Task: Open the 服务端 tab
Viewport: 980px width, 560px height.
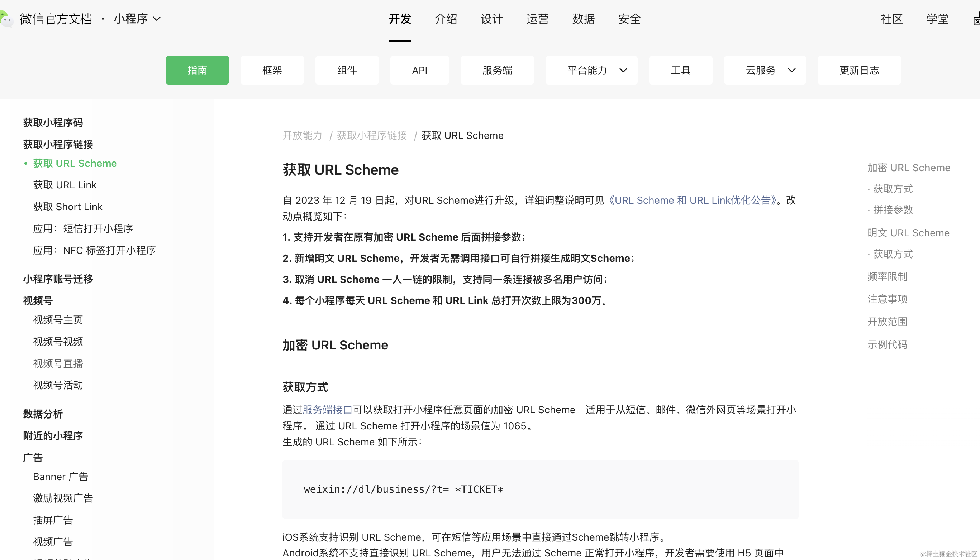Action: pyautogui.click(x=496, y=70)
